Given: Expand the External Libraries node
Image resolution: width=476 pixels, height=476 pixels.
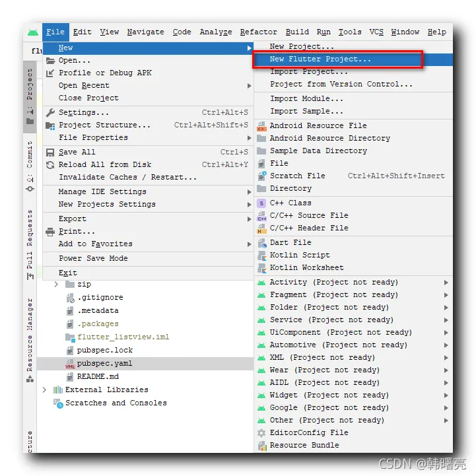Looking at the screenshot, I should point(44,390).
